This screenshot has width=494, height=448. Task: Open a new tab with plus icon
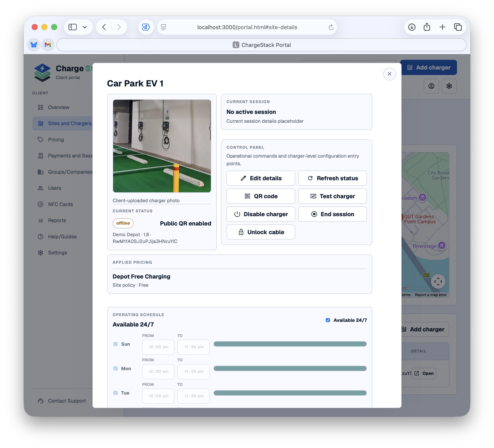(442, 27)
